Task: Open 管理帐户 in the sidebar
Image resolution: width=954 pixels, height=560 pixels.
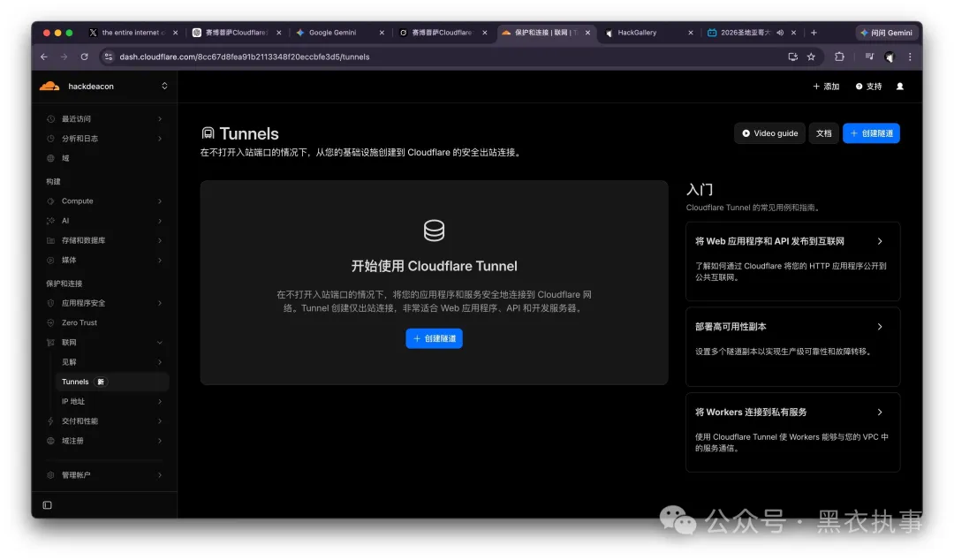Action: 104,475
